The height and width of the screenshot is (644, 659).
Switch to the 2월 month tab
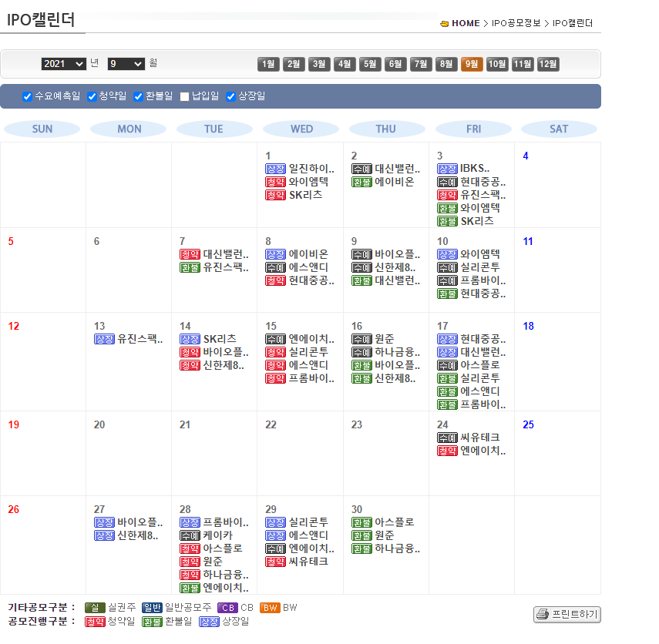[294, 64]
